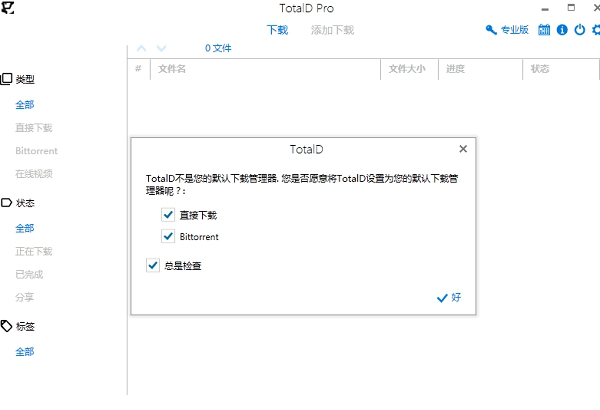Open the 专业版 key icon

pos(491,30)
